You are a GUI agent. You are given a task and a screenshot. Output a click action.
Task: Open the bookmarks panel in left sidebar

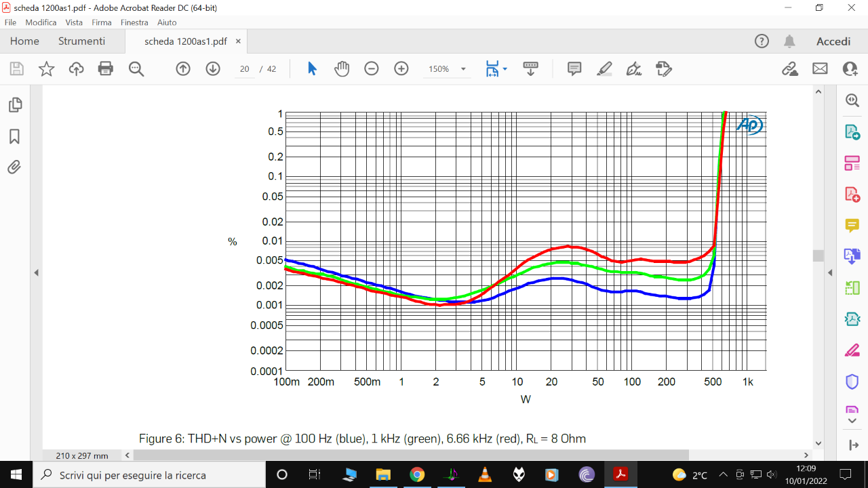click(14, 137)
